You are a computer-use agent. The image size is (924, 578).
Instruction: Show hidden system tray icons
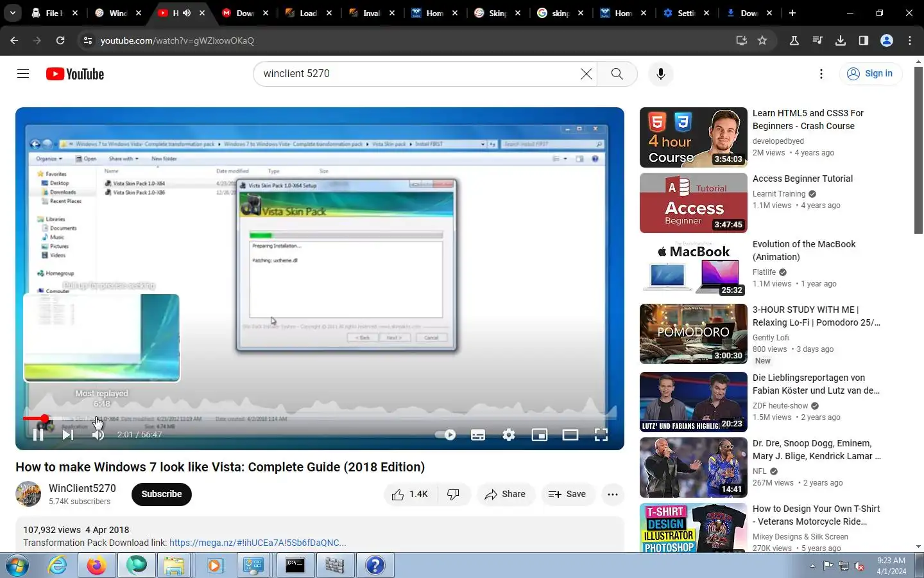coord(812,566)
